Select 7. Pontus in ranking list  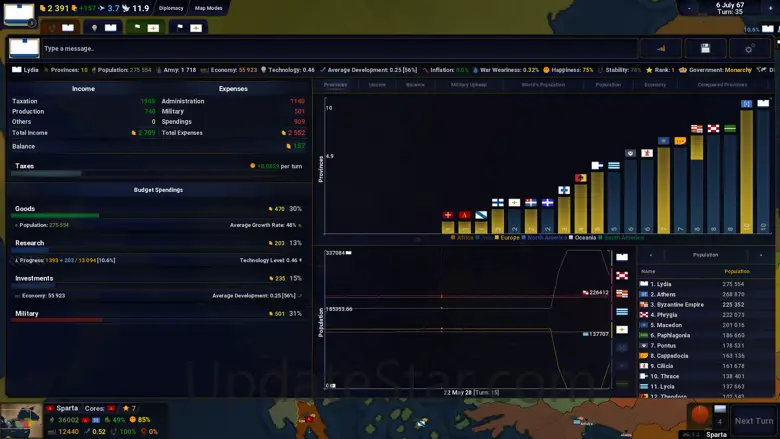click(x=706, y=345)
